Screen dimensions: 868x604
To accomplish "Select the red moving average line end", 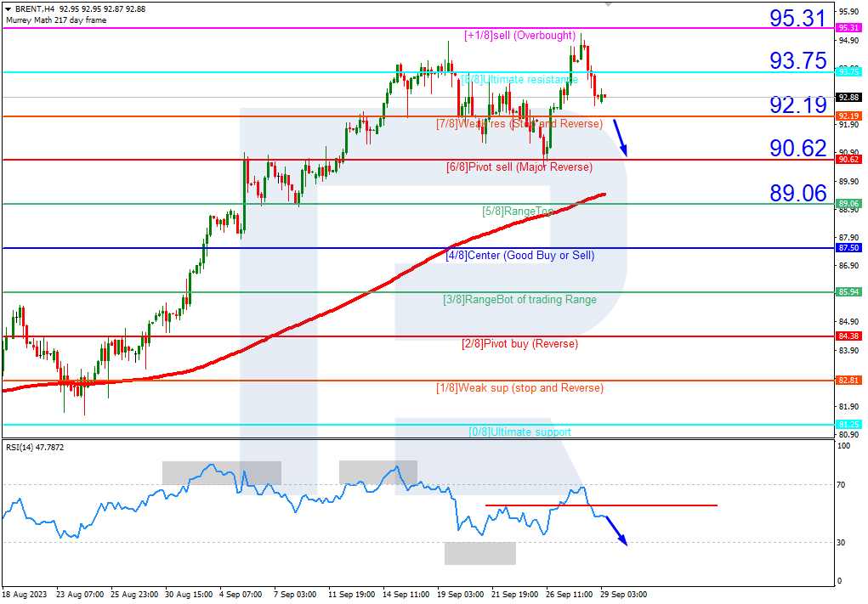I will (x=604, y=195).
